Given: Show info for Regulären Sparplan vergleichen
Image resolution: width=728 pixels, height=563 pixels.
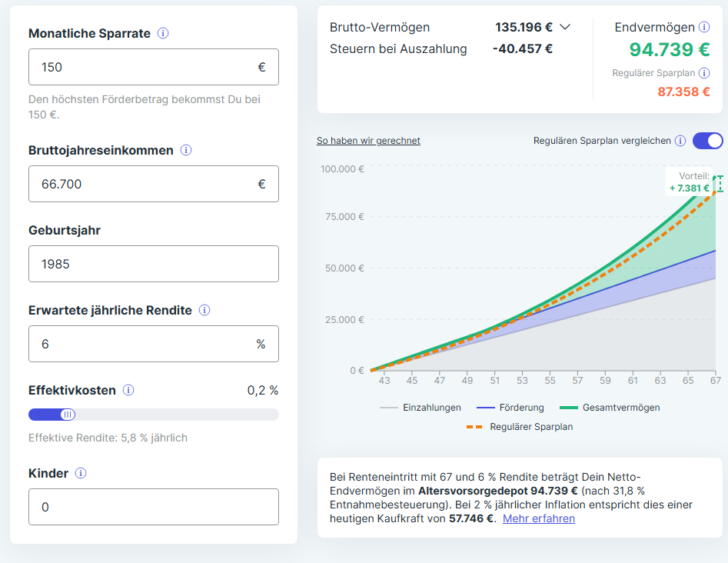Looking at the screenshot, I should coord(680,141).
